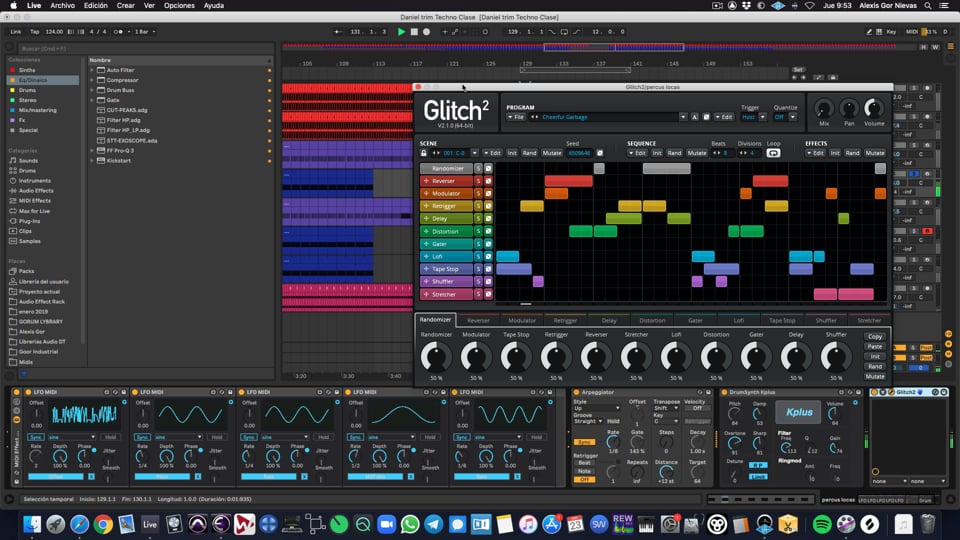
Task: Open the Quantize Off dropdown
Action: click(x=792, y=117)
